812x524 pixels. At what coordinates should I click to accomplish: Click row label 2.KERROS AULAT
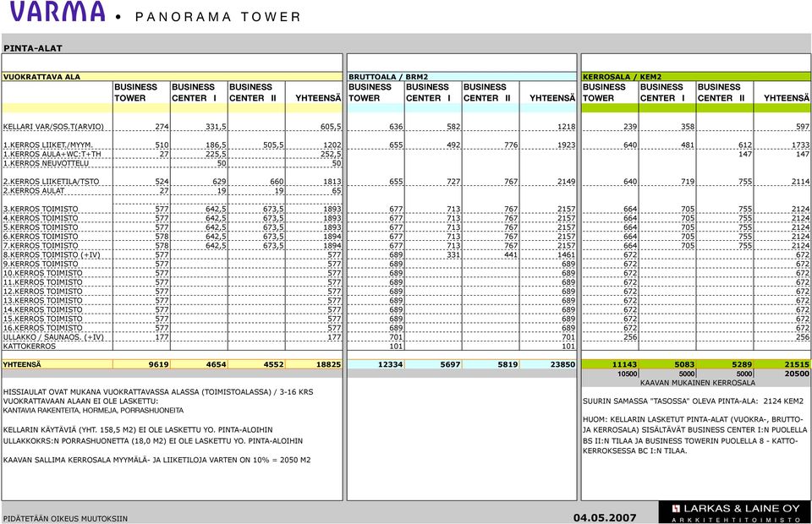click(x=34, y=191)
